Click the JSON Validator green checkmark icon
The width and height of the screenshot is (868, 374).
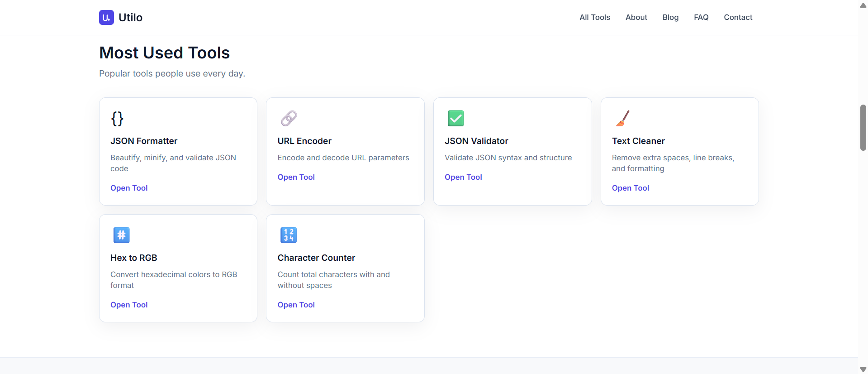click(455, 118)
